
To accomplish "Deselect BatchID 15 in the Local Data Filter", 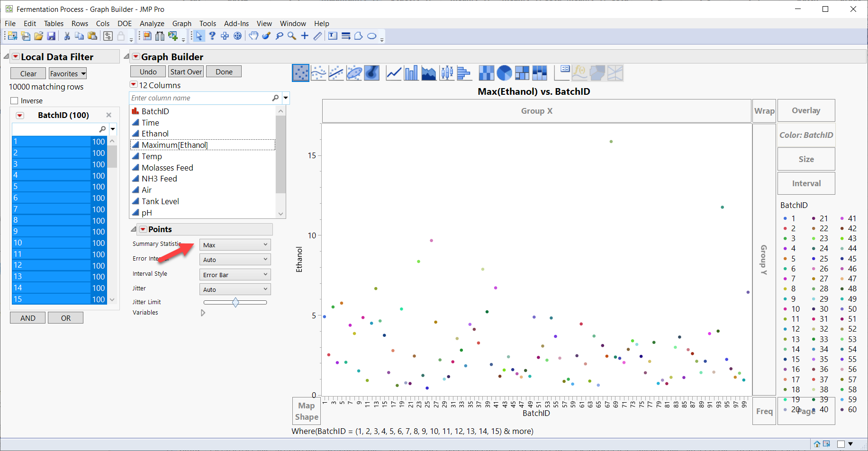I will [52, 299].
